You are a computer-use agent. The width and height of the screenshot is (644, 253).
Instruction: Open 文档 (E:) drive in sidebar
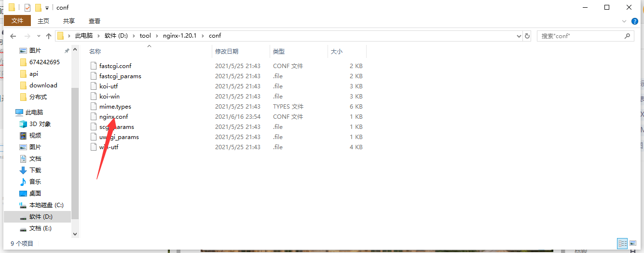coord(41,228)
